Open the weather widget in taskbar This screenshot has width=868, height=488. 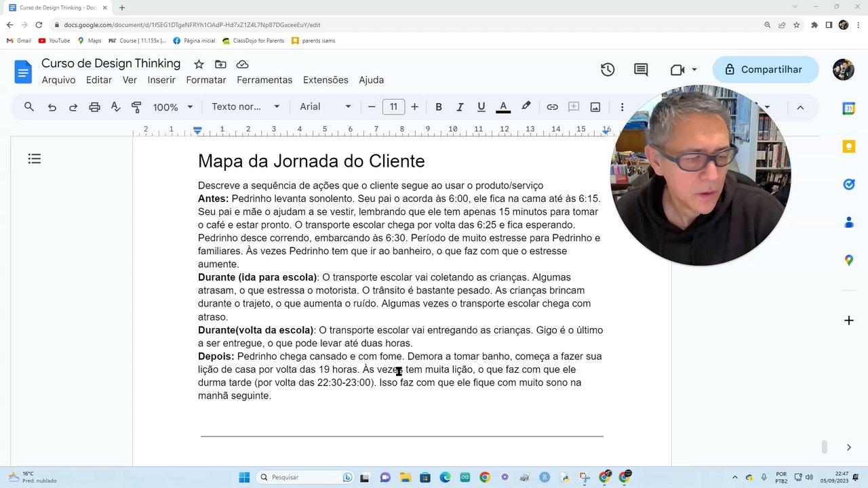click(x=32, y=477)
